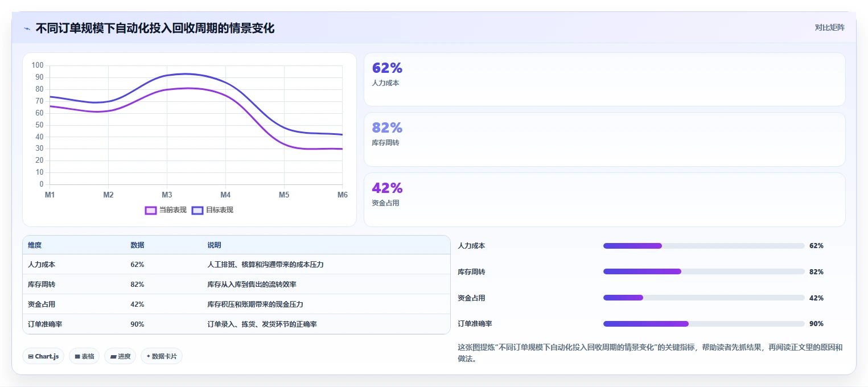This screenshot has height=387, width=868.
Task: Click the 62% value in table
Action: point(137,265)
